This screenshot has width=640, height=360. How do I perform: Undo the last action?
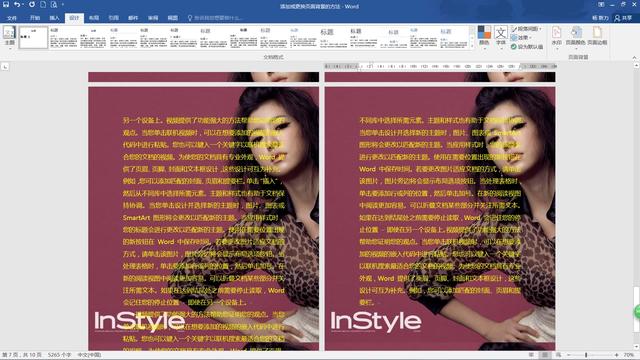[x=17, y=4]
